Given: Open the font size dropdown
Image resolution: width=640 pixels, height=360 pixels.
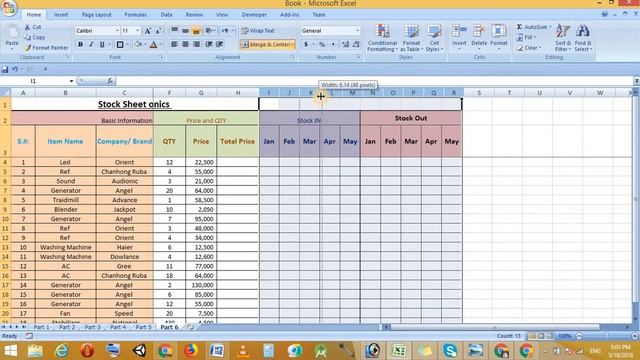Looking at the screenshot, I should (x=138, y=31).
